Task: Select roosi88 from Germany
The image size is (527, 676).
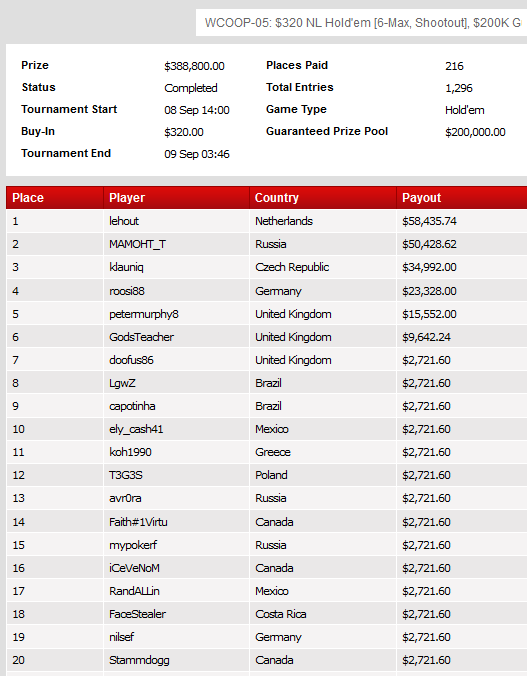Action: (127, 291)
